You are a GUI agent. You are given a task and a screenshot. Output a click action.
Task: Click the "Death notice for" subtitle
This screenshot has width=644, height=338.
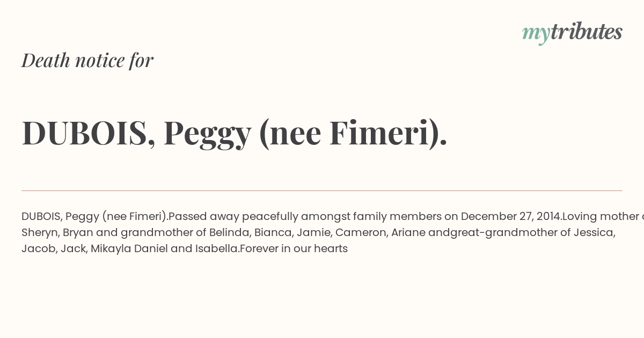[87, 60]
